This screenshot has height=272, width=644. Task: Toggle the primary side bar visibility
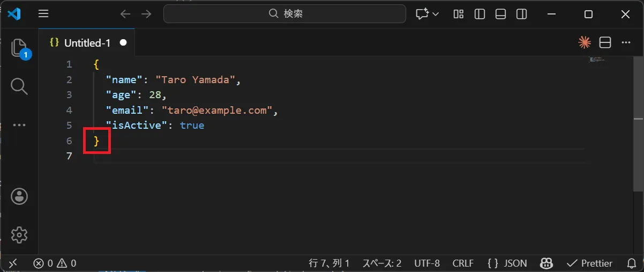pyautogui.click(x=480, y=14)
